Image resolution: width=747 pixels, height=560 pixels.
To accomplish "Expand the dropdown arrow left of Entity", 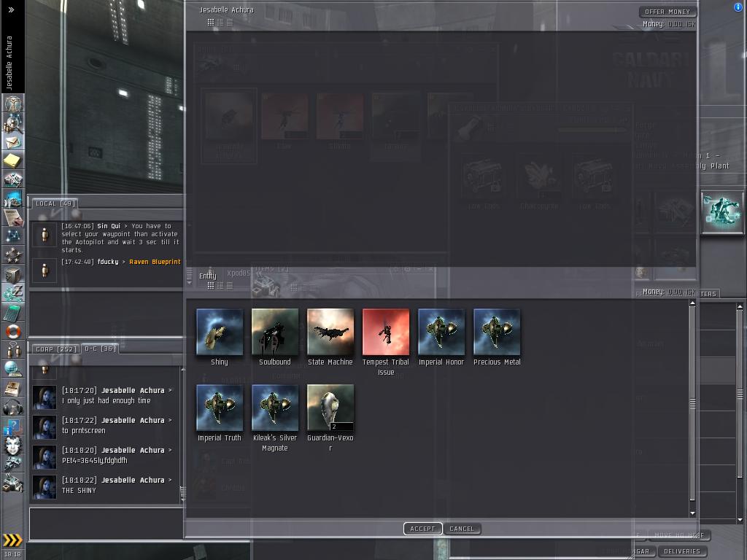I will (189, 283).
